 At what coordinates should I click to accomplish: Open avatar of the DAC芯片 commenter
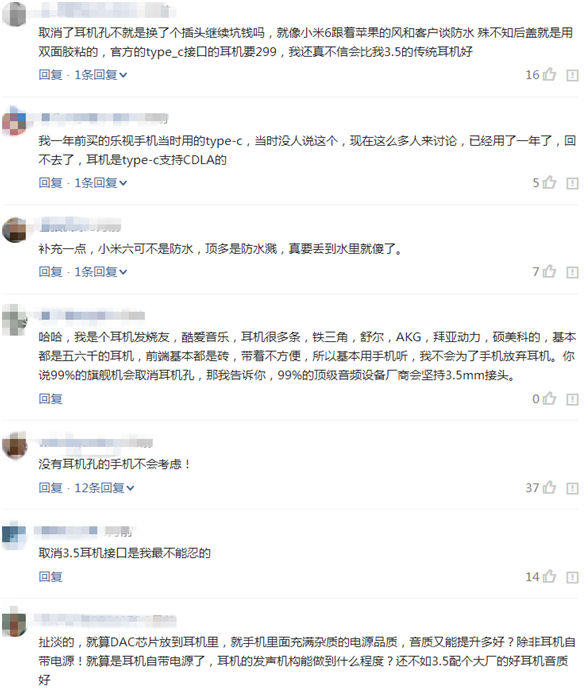tap(14, 622)
